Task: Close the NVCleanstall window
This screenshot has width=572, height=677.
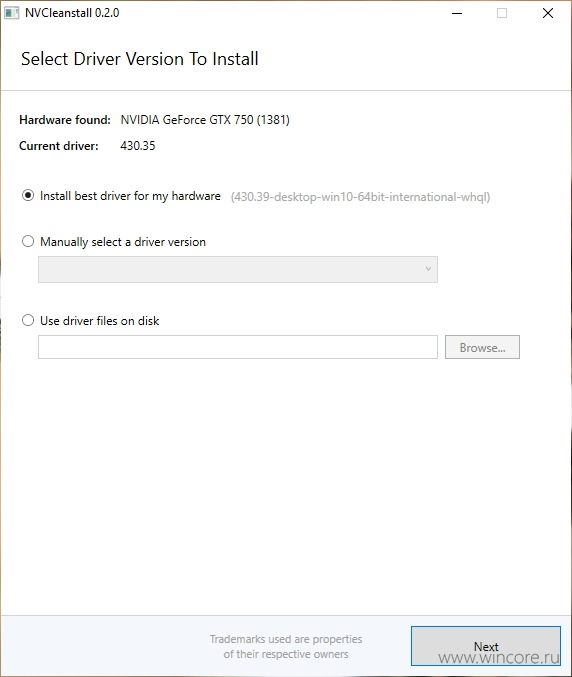Action: coord(548,13)
